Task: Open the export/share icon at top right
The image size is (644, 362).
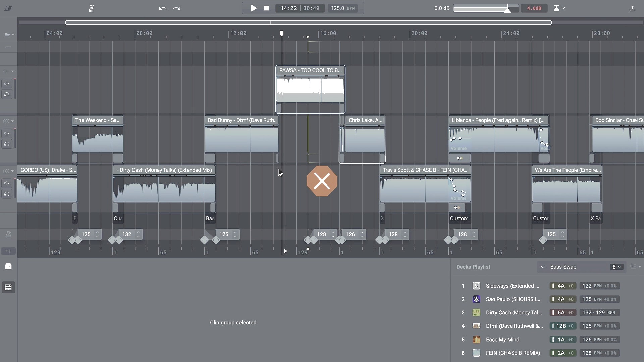Action: (632, 8)
